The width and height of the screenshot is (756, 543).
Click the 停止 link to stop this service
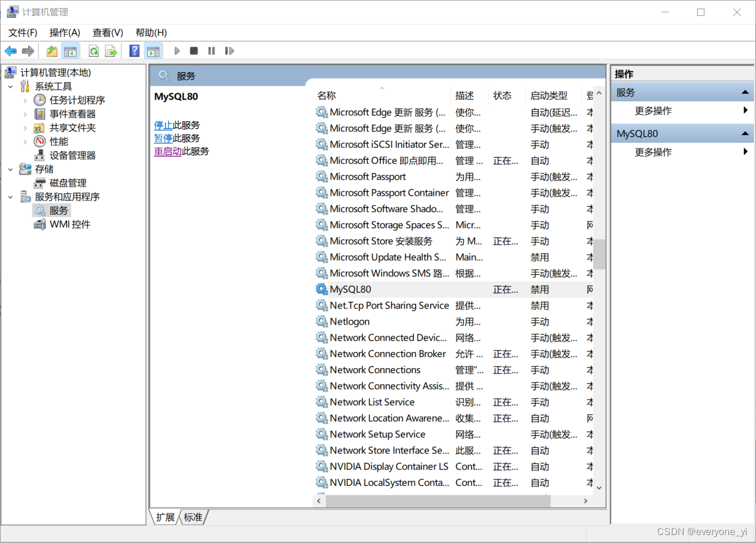163,125
